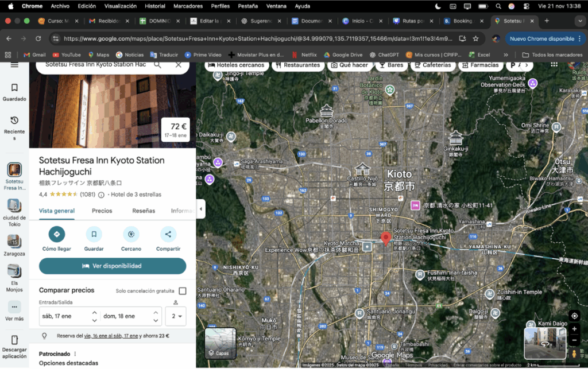Click the Cómo llegar directions icon
The width and height of the screenshot is (588, 369).
pyautogui.click(x=57, y=234)
